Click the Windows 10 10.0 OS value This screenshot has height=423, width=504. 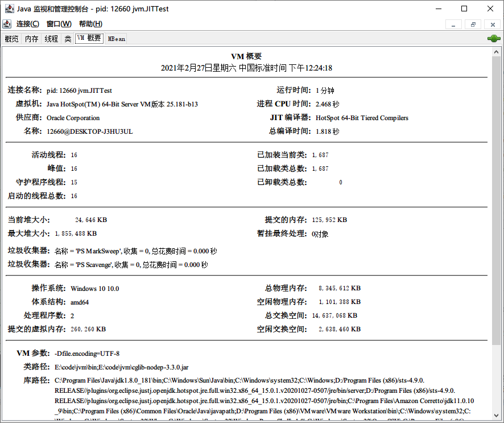click(95, 289)
